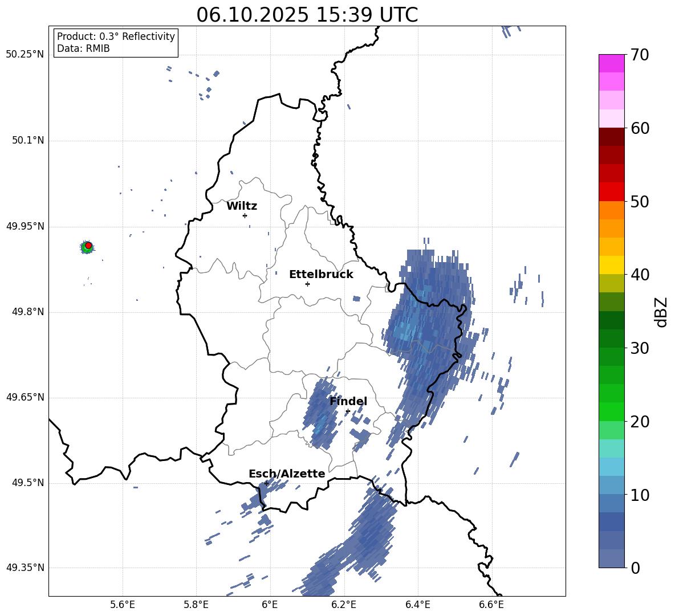Screen dimensions: 675x616
Task: Click the 6.4°E longitude label
Action: (417, 605)
